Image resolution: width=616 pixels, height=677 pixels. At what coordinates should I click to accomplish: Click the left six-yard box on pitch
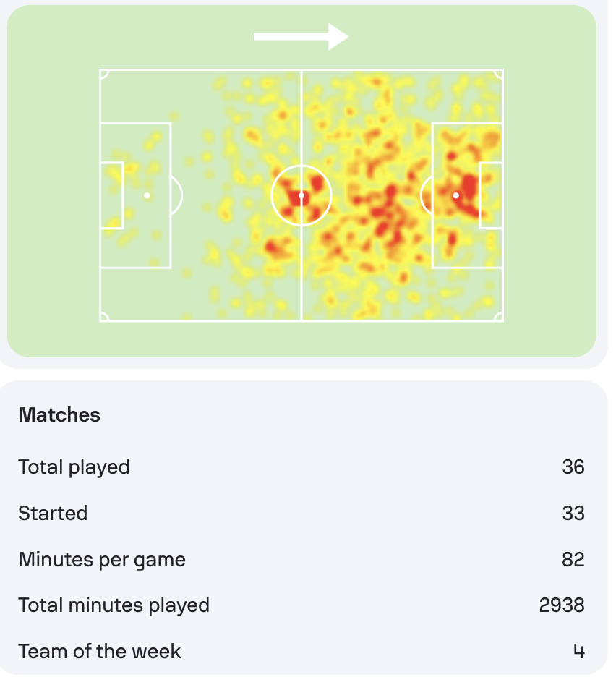coord(112,195)
